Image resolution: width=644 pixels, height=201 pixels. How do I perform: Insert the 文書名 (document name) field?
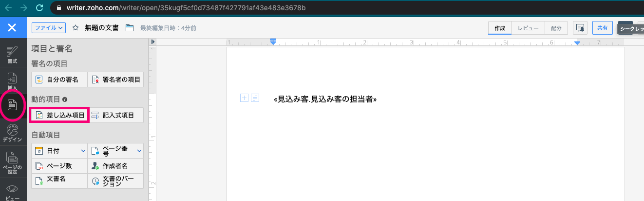click(x=59, y=181)
